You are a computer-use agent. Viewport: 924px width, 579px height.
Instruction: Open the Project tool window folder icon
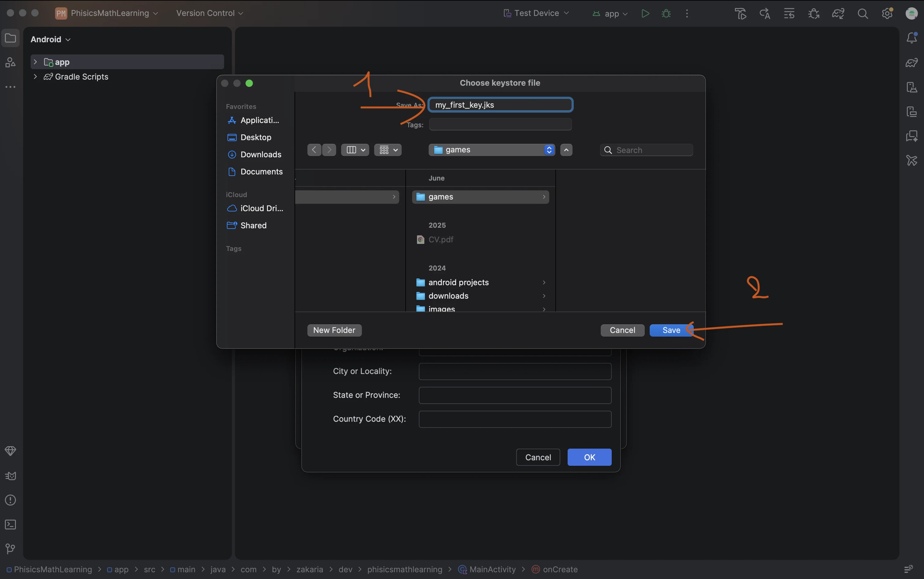(x=10, y=38)
